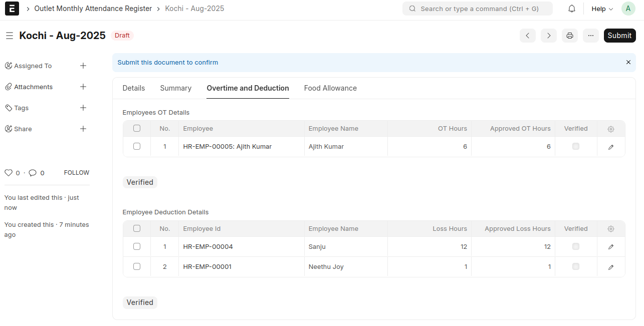Go to the next document arrow

click(549, 36)
